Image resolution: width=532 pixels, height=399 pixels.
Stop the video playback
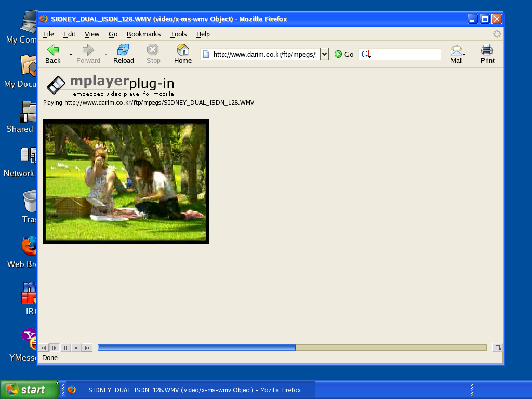[76, 348]
